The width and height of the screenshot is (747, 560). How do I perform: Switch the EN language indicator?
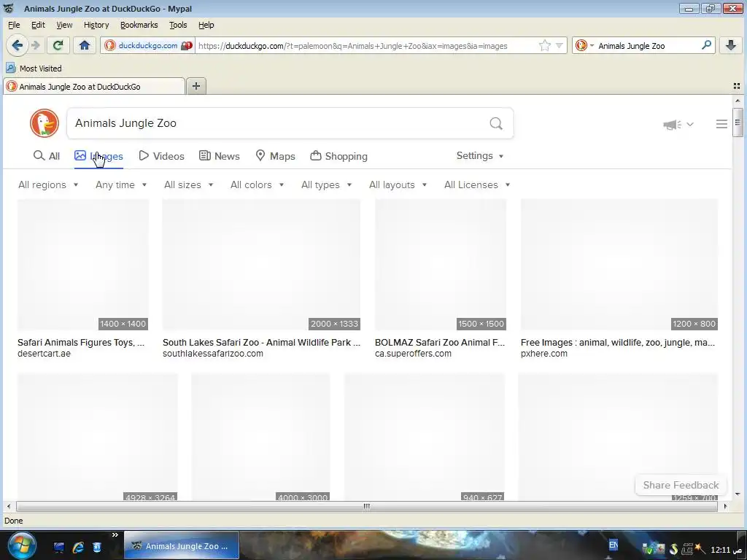click(614, 545)
